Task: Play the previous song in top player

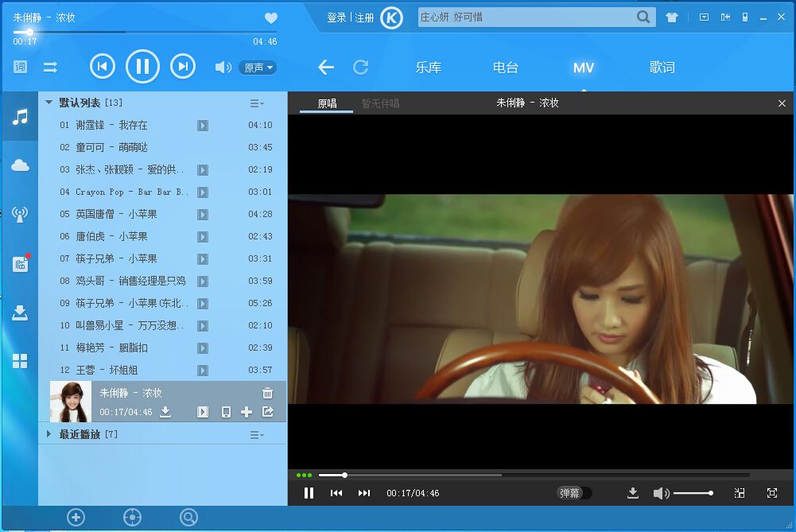Action: coord(103,67)
